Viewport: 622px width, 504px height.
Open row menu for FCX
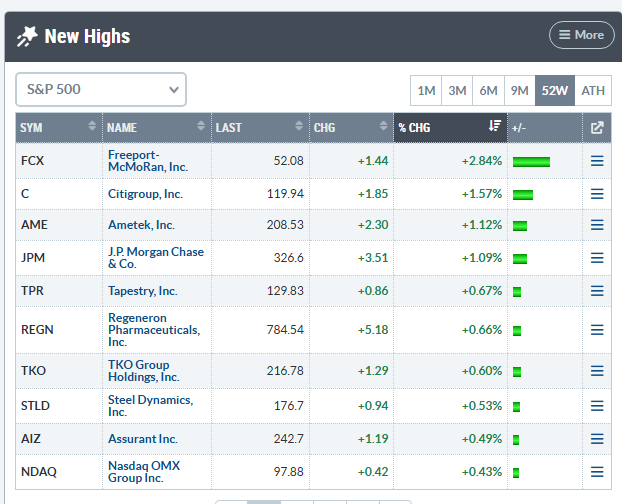(597, 161)
